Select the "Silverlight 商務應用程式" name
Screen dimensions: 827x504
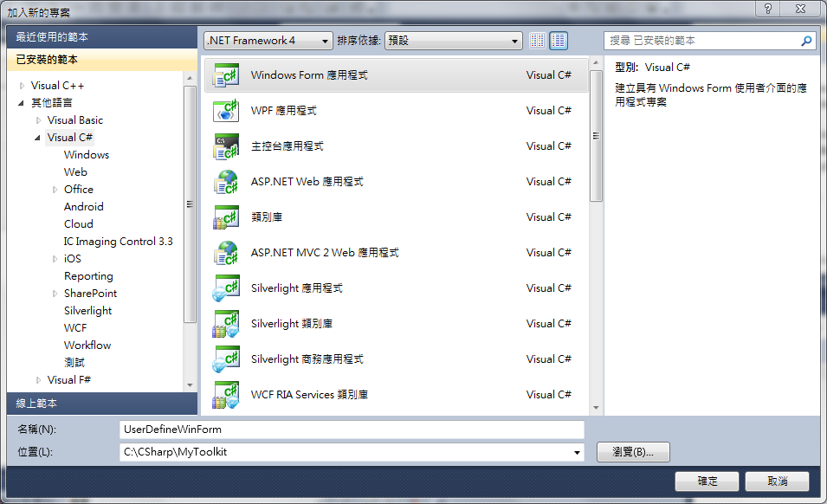(307, 359)
